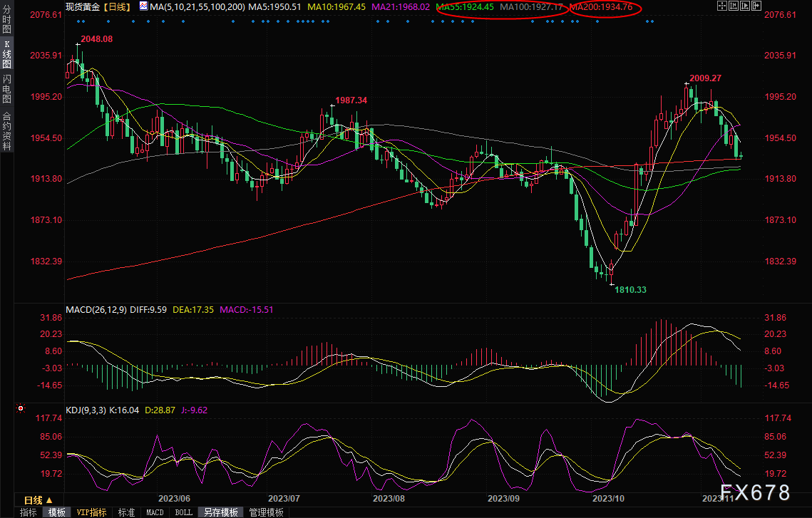Open the 【日线】 period selector beside 现货黄金
Image resolution: width=812 pixels, height=518 pixels.
tap(116, 6)
